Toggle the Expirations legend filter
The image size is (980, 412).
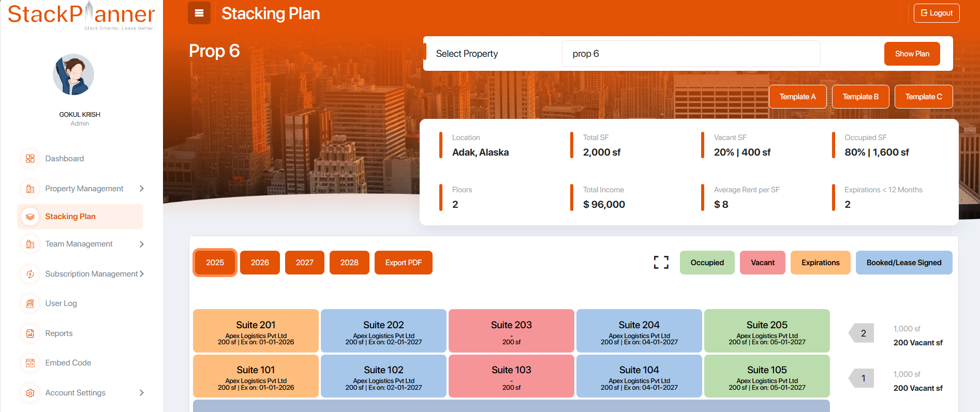click(x=820, y=263)
